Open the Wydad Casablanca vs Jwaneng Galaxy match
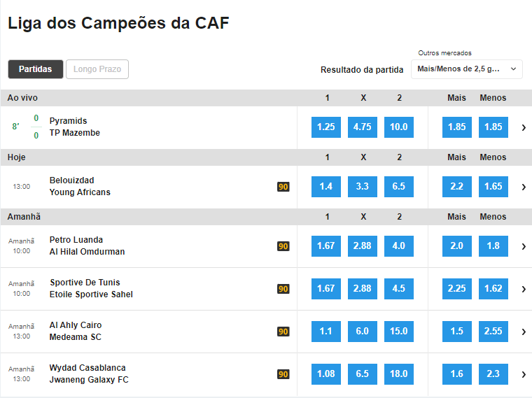Image resolution: width=532 pixels, height=398 pixels. pos(89,374)
